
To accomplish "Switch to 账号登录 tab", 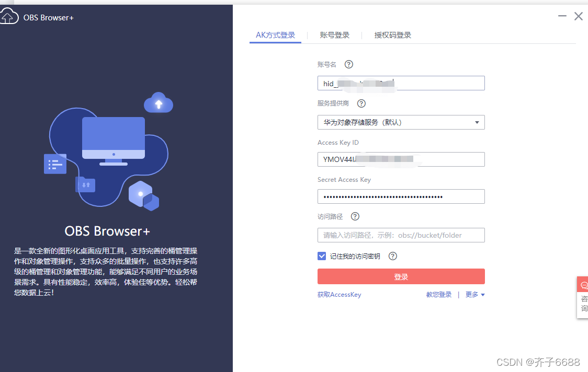I will click(334, 35).
